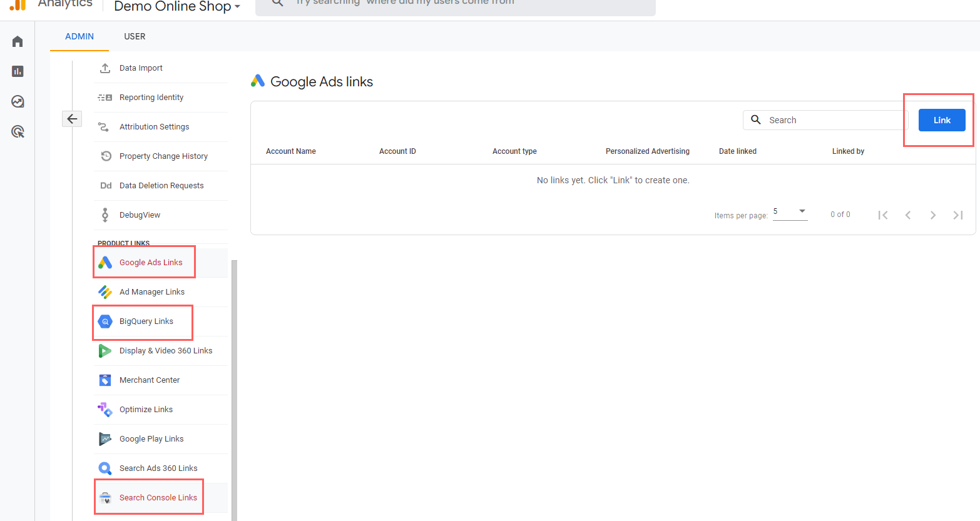Click the Reporting Identity icon
The image size is (980, 521).
pos(105,98)
